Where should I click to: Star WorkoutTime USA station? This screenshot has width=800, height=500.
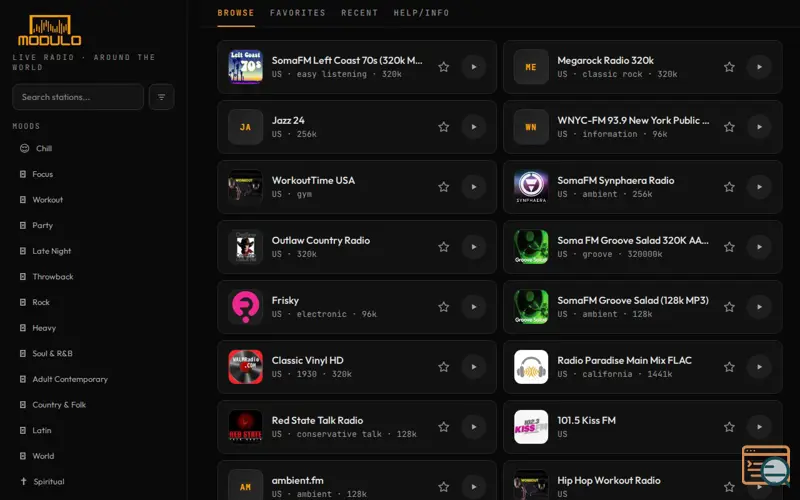click(444, 187)
